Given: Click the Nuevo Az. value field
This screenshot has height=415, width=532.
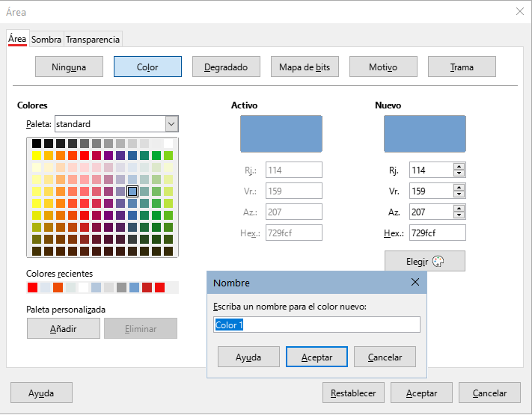Looking at the screenshot, I should [x=431, y=212].
